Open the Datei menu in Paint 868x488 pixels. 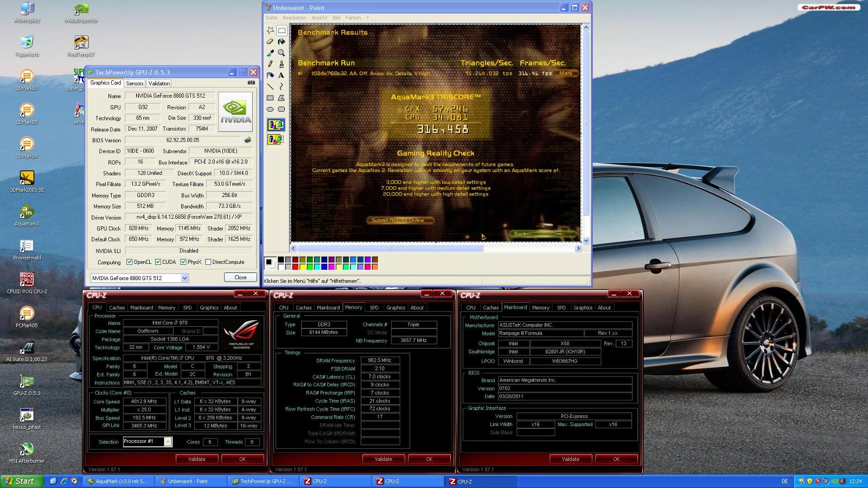coord(271,18)
